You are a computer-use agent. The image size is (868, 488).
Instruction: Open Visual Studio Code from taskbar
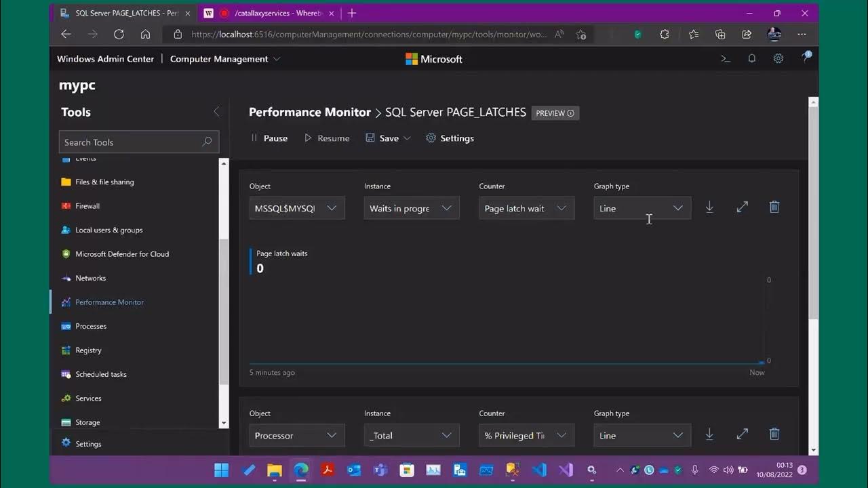[x=539, y=470]
